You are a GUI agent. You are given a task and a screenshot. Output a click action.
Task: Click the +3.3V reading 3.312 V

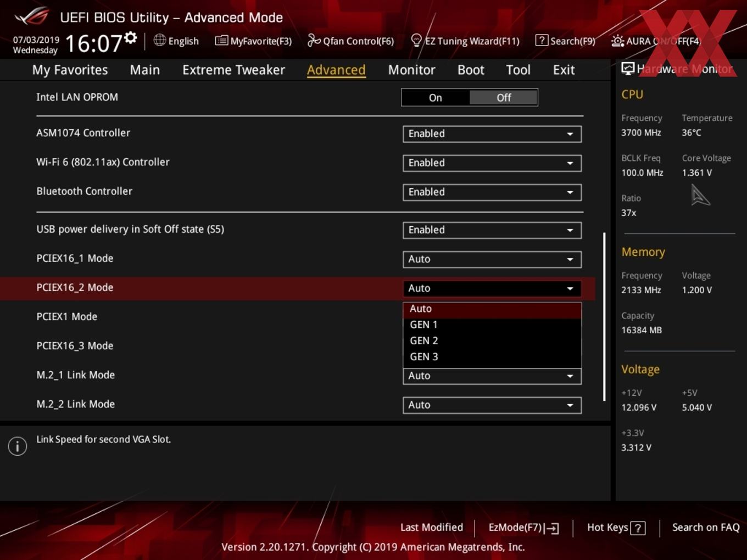636,447
